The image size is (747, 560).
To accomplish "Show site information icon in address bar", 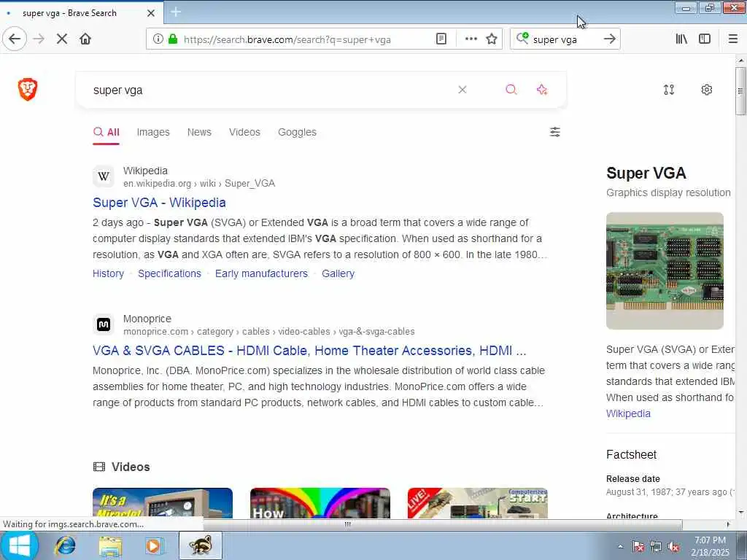I will point(158,39).
